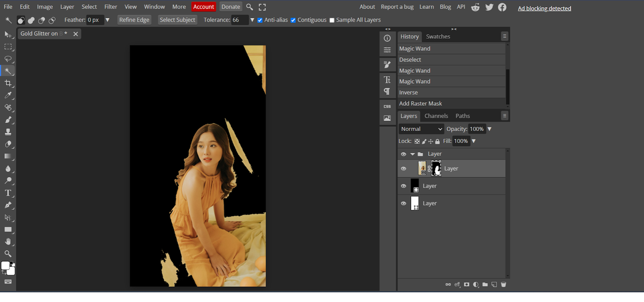Switch to the Channels tab

(x=436, y=116)
